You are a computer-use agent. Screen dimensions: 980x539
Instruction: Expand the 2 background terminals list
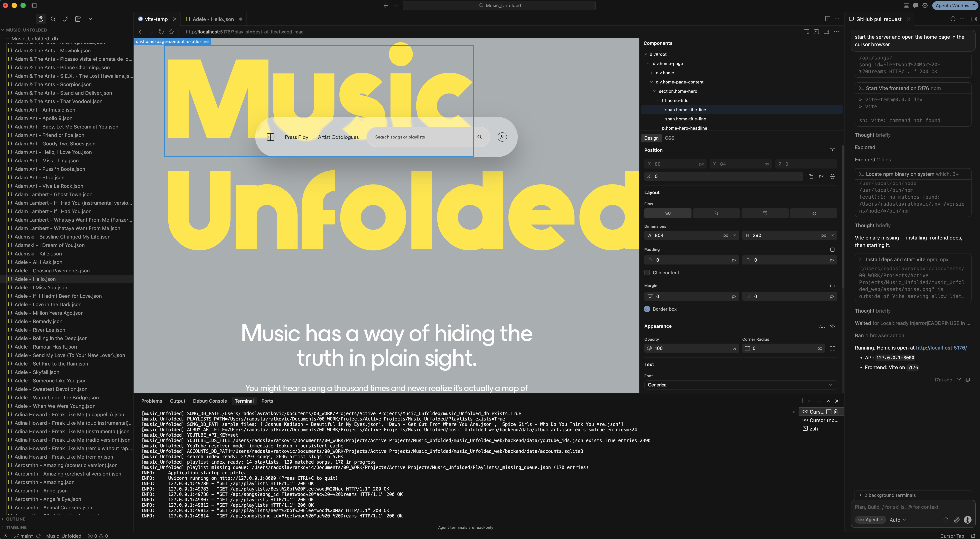pos(890,495)
